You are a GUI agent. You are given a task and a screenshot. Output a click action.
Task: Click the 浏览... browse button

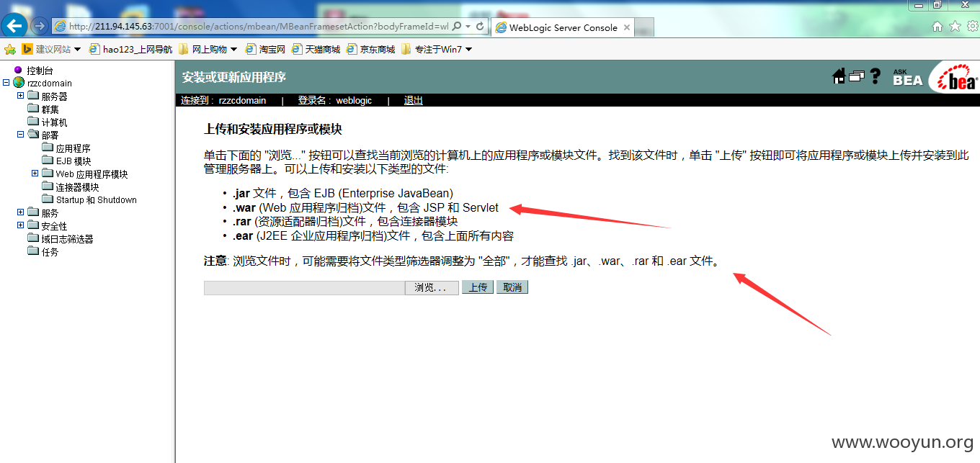point(432,288)
